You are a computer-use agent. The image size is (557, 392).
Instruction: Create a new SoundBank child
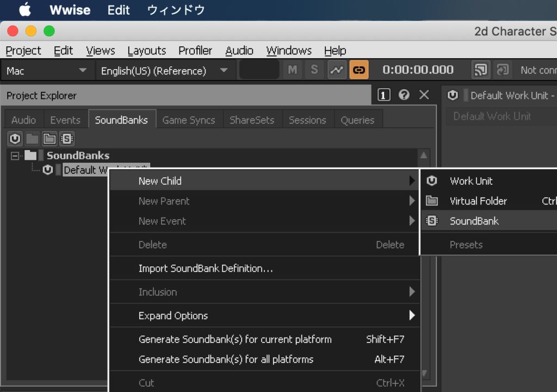click(489, 221)
